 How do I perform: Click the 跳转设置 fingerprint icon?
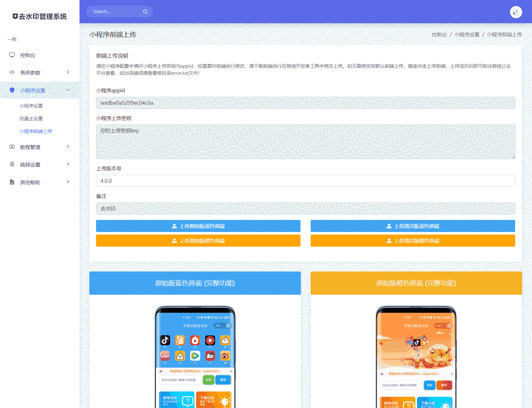pos(12,164)
